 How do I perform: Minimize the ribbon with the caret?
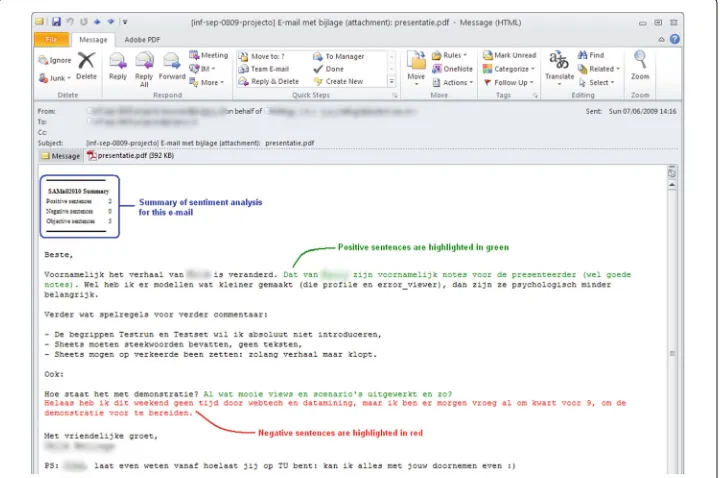pyautogui.click(x=661, y=39)
